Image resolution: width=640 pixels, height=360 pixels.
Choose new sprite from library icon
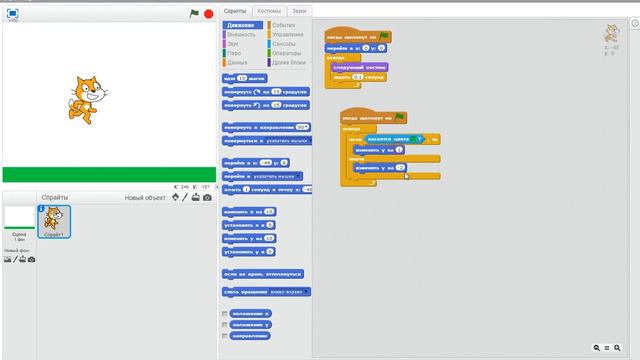tap(176, 197)
